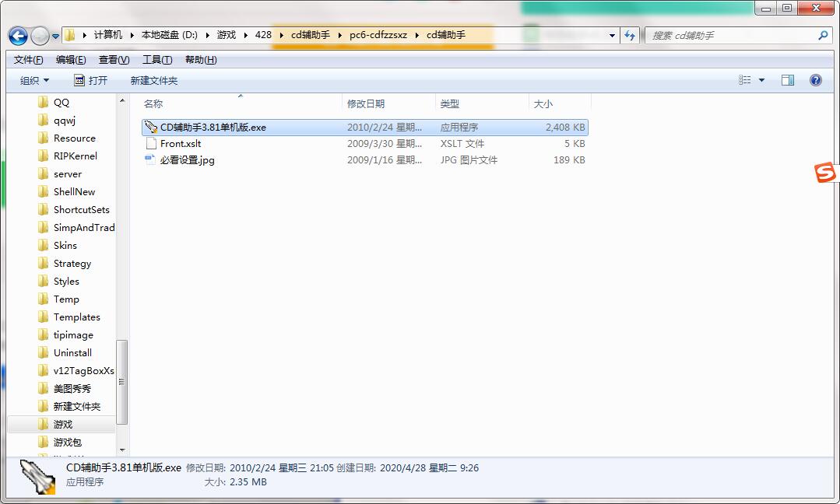The width and height of the screenshot is (840, 504).
Task: Open the qqwj folder in the tree
Action: (x=65, y=121)
